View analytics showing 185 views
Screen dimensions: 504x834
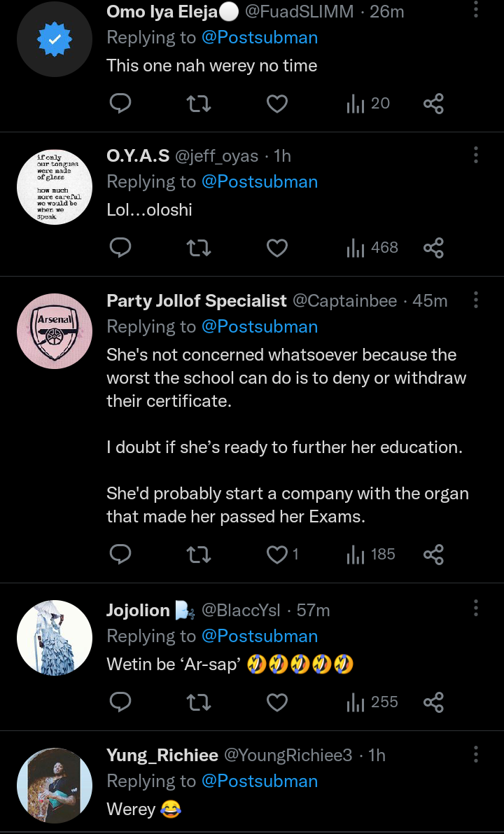(372, 555)
